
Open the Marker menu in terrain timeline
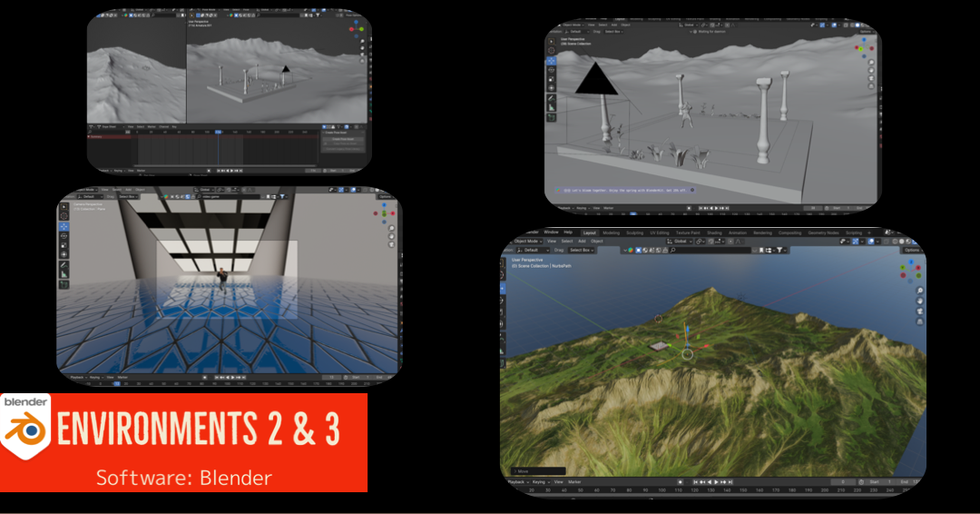574,481
